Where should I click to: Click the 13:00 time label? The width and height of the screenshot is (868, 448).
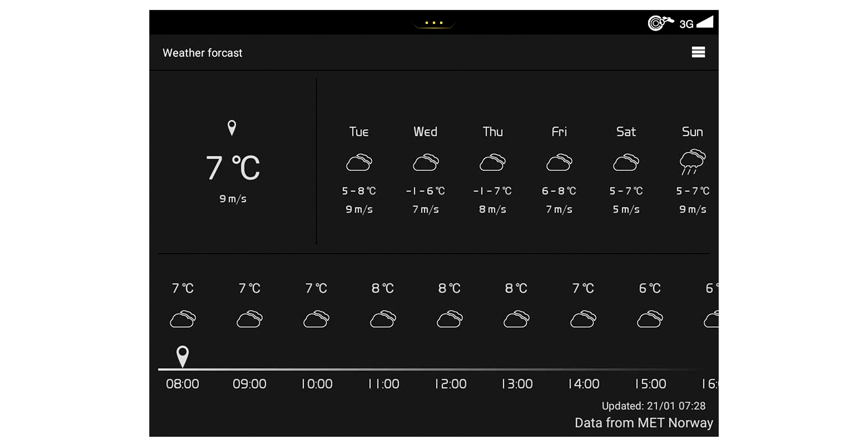(x=517, y=384)
